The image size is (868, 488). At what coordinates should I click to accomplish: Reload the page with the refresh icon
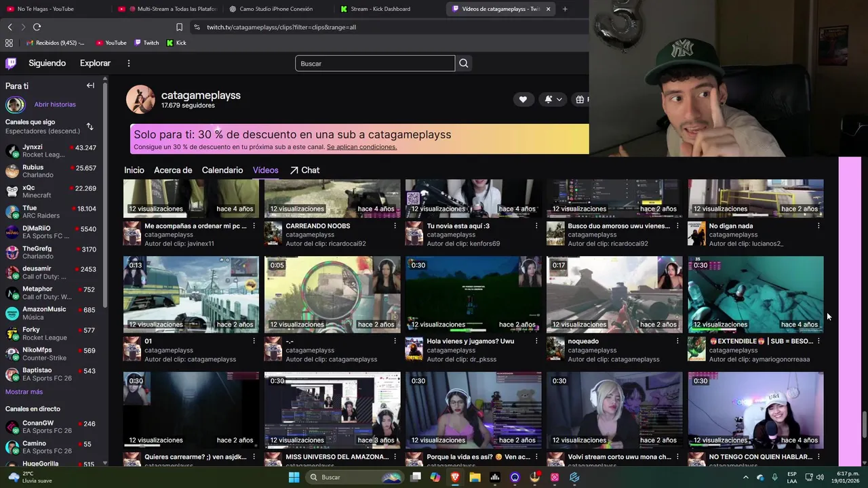pos(37,27)
